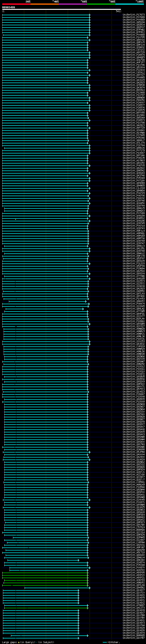This screenshot has width=146, height=644.
Task: Select hit label UniRef100_P16031
Action: click(x=134, y=339)
